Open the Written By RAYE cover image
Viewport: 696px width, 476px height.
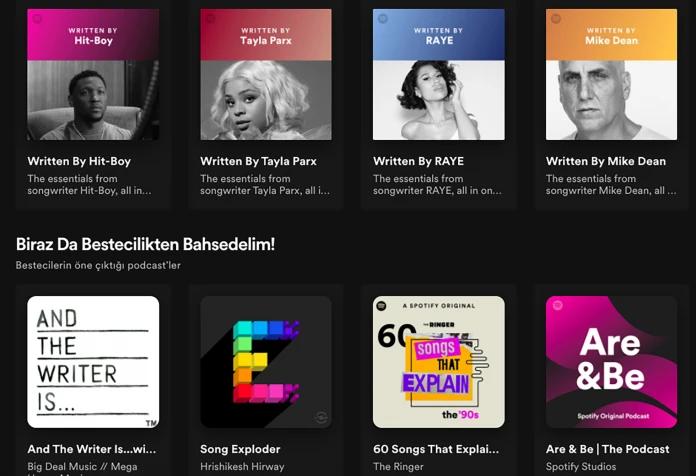439,74
